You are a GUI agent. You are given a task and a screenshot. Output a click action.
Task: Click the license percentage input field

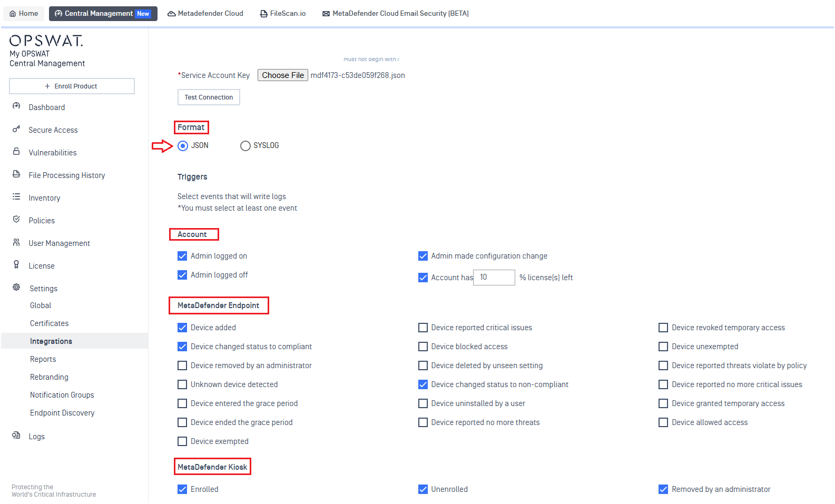[494, 278]
